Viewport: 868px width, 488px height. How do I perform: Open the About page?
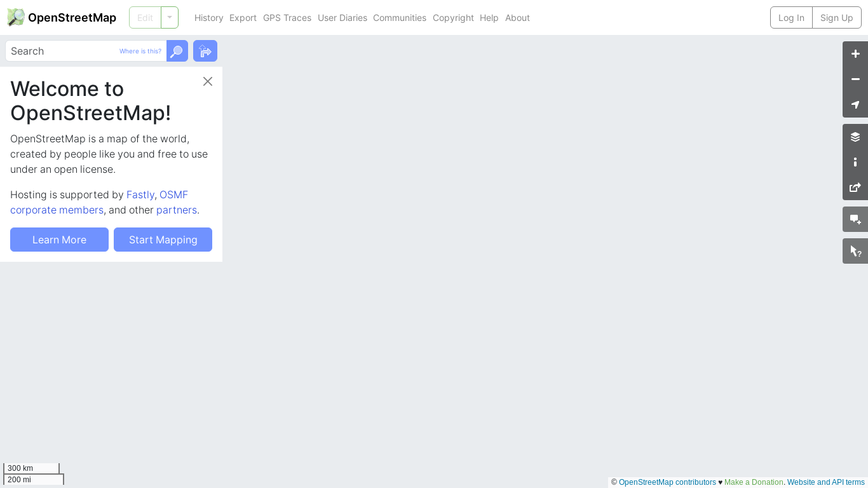pyautogui.click(x=517, y=18)
